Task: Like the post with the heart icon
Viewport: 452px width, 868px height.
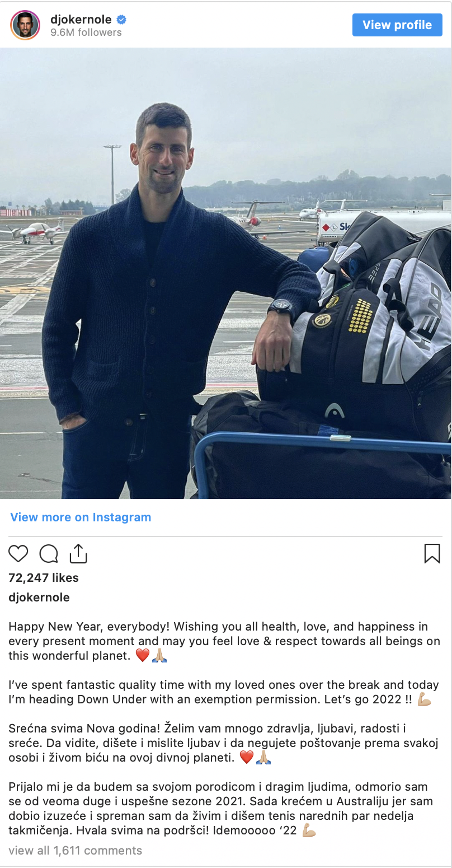Action: [x=18, y=554]
